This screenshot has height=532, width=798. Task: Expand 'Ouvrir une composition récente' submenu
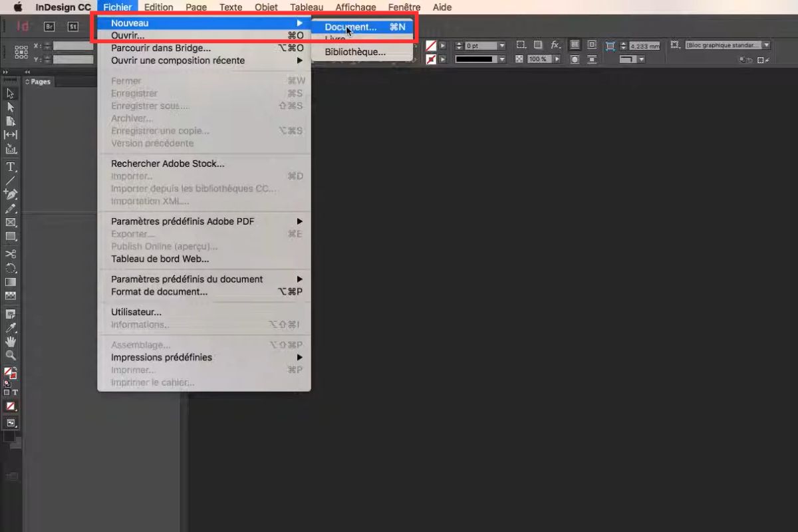point(204,61)
